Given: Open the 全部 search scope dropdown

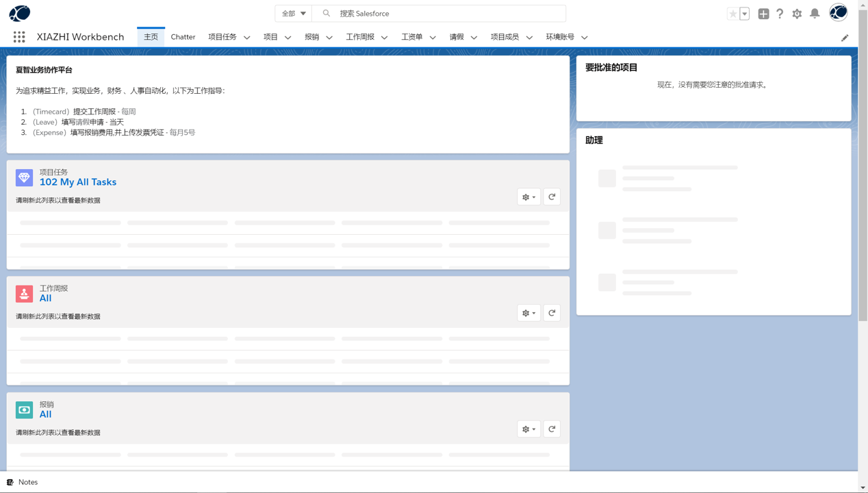Looking at the screenshot, I should pyautogui.click(x=294, y=14).
